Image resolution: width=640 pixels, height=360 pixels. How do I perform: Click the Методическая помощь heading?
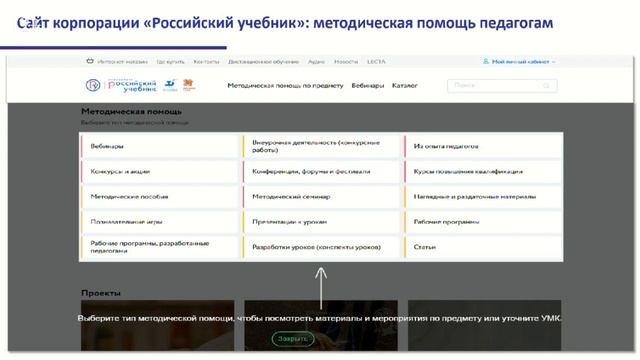131,111
